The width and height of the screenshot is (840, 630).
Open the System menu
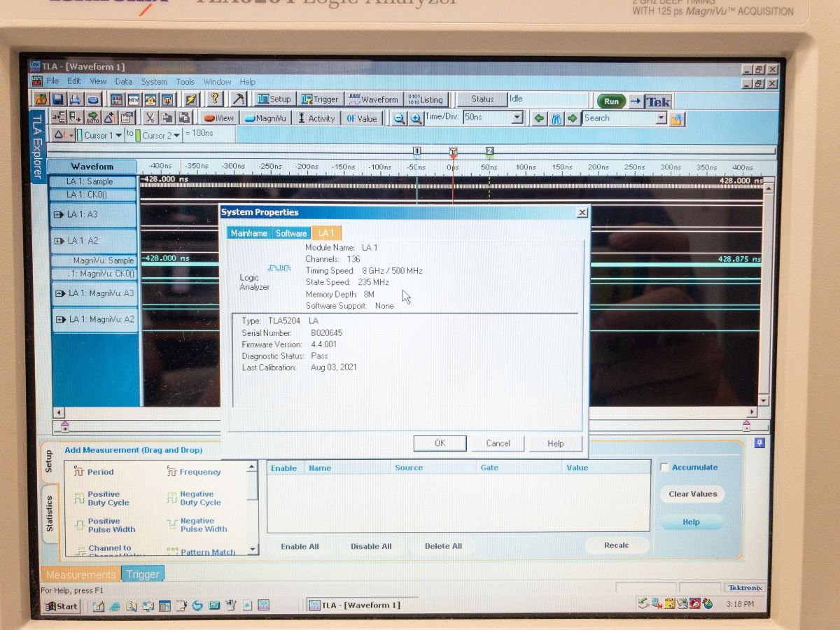coord(154,81)
